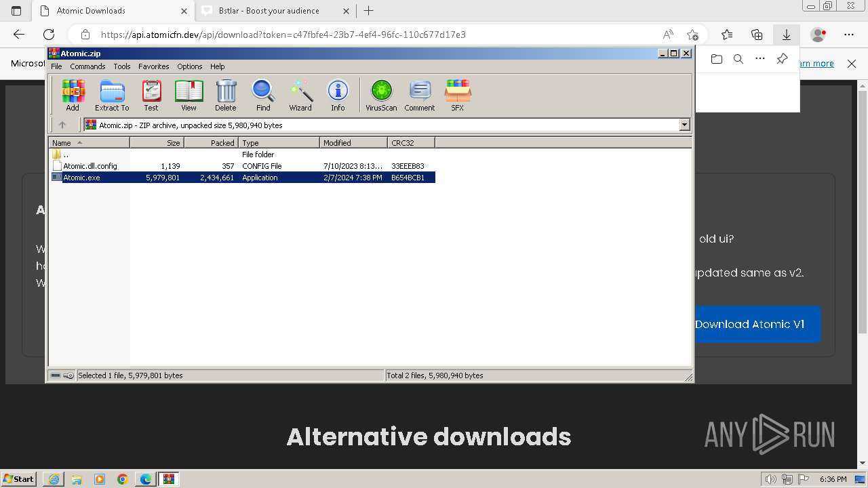The image size is (868, 488).
Task: Select Atomic.dll.config file
Action: tap(243, 166)
